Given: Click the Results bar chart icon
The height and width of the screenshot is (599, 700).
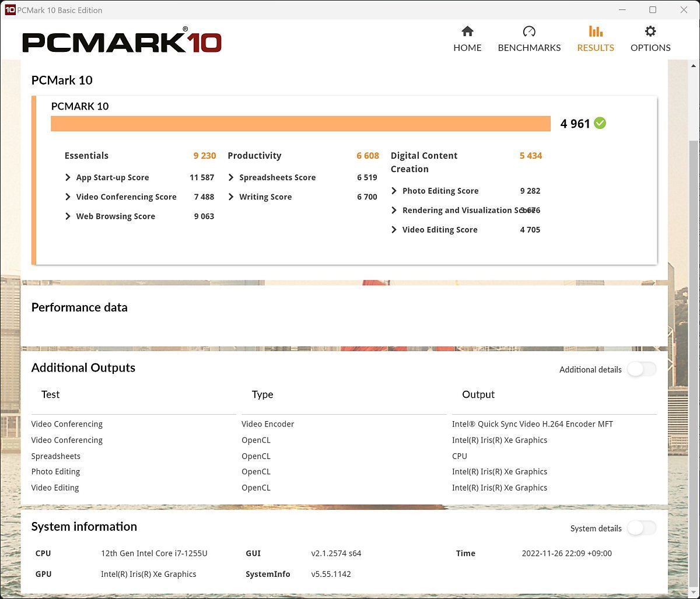Looking at the screenshot, I should coord(596,31).
